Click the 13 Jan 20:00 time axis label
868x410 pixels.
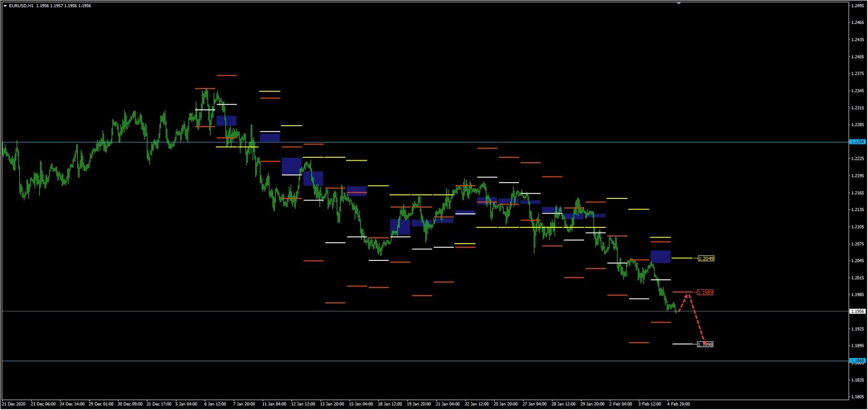point(332,404)
